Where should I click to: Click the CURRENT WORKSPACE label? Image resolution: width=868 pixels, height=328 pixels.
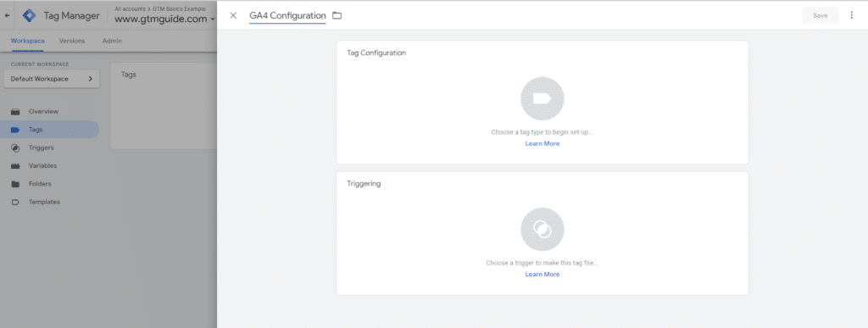(40, 64)
